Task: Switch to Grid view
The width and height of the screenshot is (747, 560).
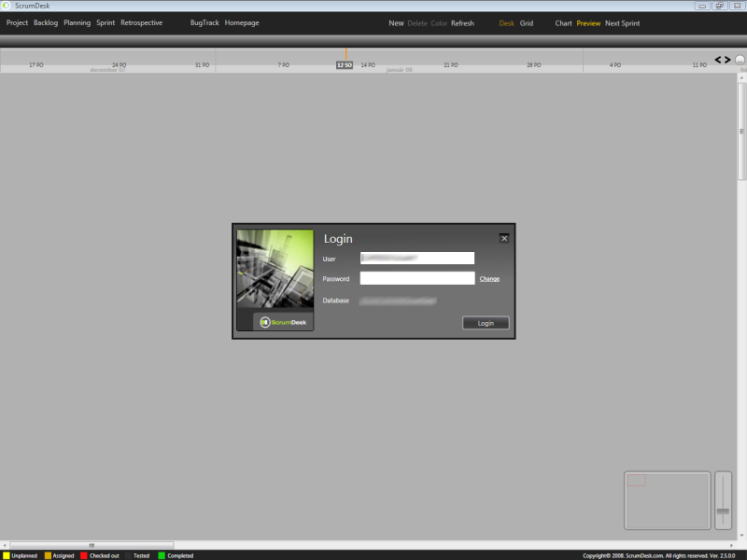Action: pos(527,23)
